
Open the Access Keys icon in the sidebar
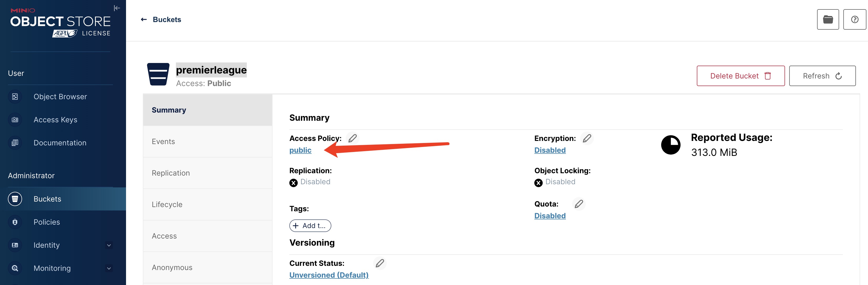coord(15,120)
